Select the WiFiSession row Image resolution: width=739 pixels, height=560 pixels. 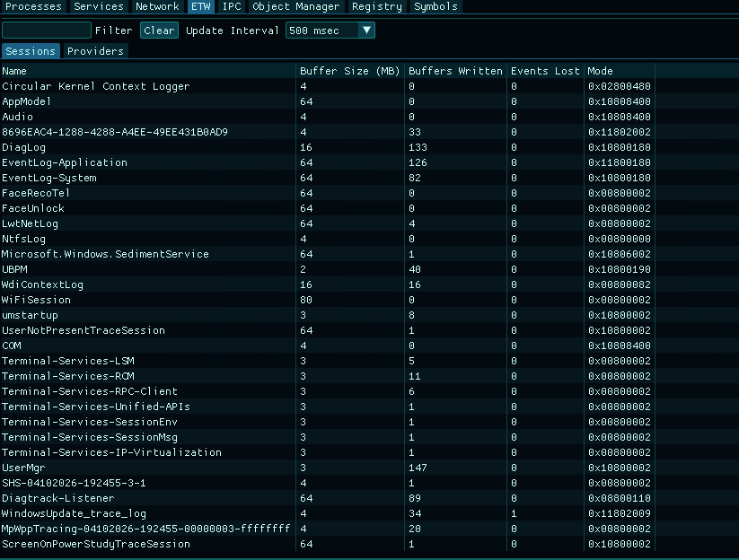click(x=328, y=300)
